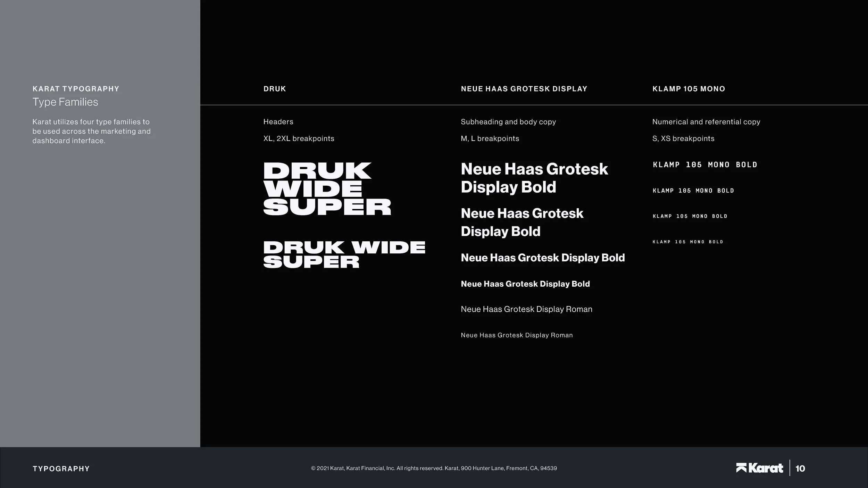The height and width of the screenshot is (488, 868).
Task: Click the "NEUE HAAS GROTESK DISPLAY" column header
Action: coord(524,89)
